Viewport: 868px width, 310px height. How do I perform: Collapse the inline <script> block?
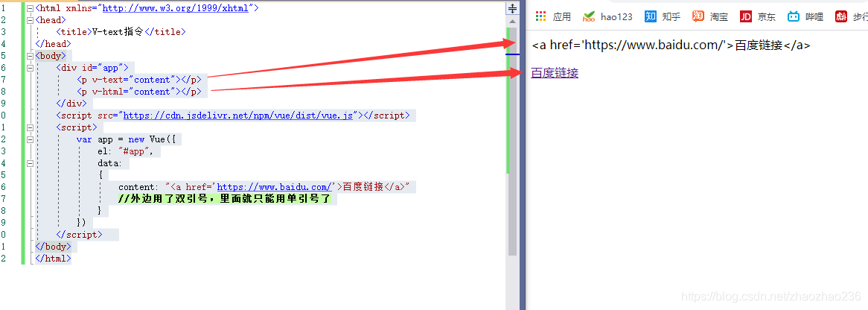30,127
